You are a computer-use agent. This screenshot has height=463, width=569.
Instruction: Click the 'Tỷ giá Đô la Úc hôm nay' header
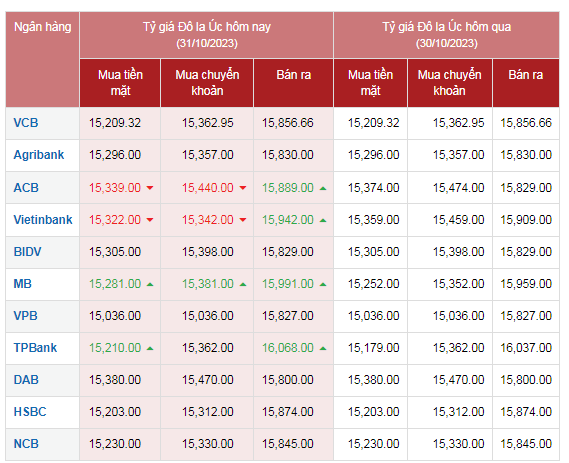point(206,34)
